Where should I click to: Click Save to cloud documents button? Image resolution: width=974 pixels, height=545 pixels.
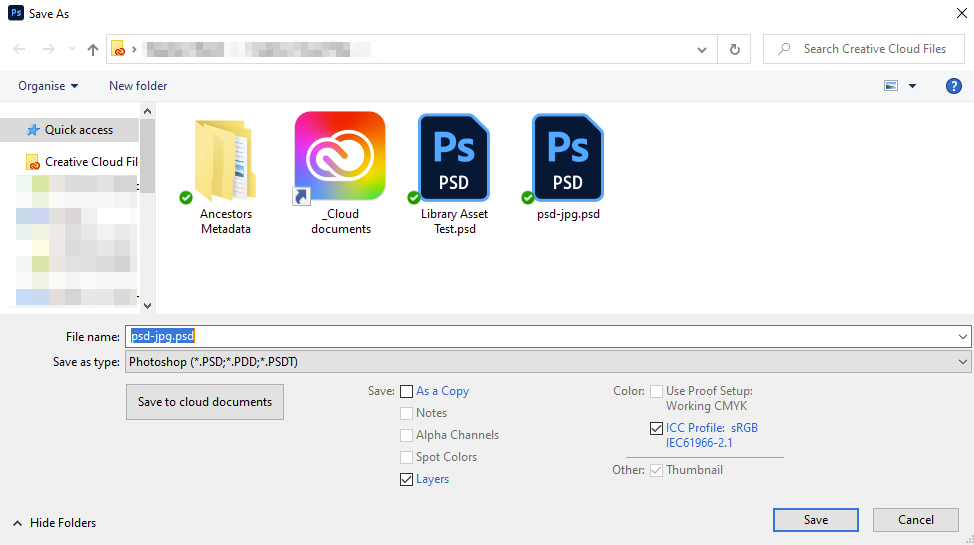tap(205, 402)
